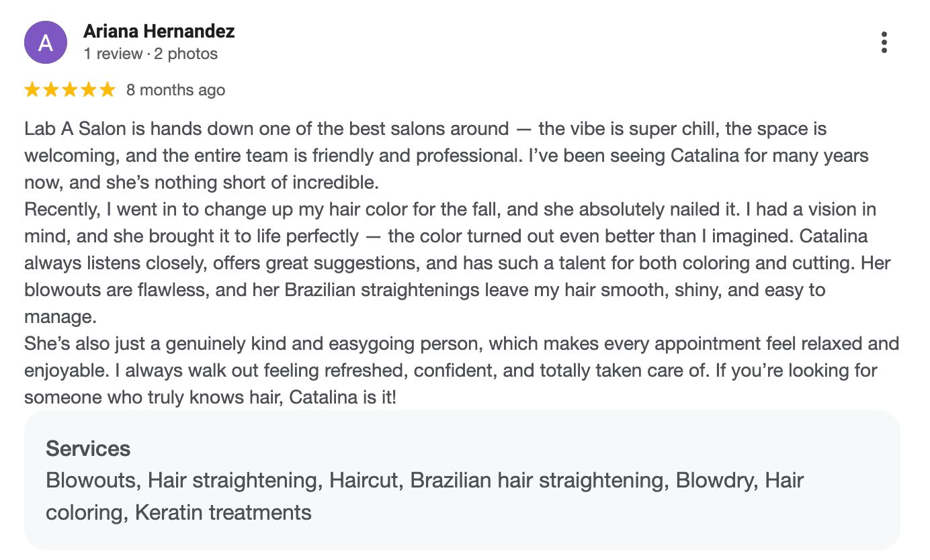Image resolution: width=930 pixels, height=560 pixels.
Task: Select "Brazilian hair straightening" service text
Action: [536, 480]
